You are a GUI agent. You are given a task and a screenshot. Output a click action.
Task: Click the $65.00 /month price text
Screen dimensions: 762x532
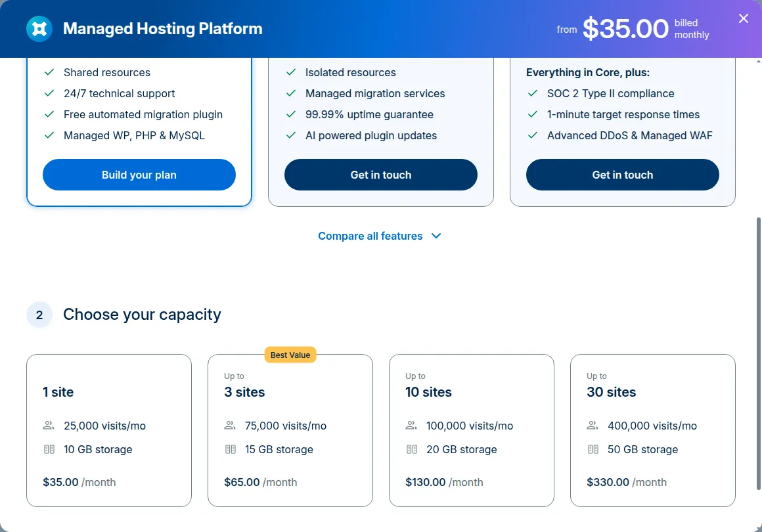(261, 483)
